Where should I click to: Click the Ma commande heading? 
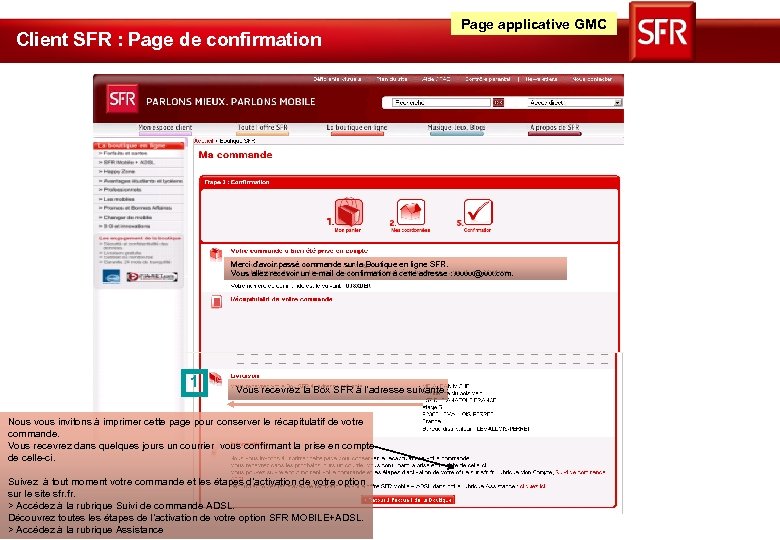235,155
